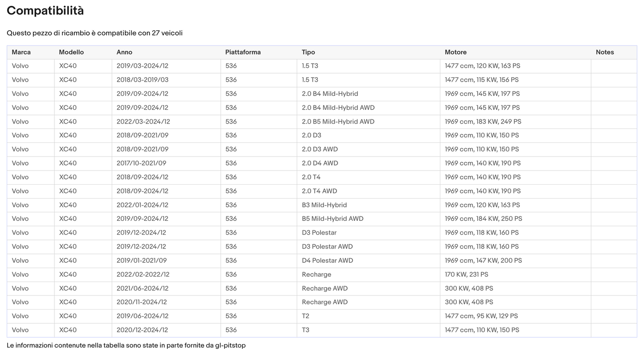Click the Marca column header

click(30, 52)
